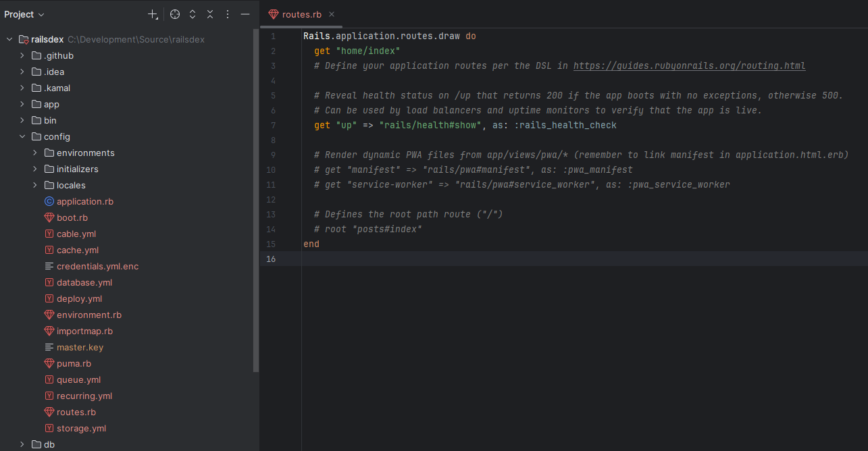
Task: Click the Select Opened File crosshair icon
Action: click(x=175, y=14)
